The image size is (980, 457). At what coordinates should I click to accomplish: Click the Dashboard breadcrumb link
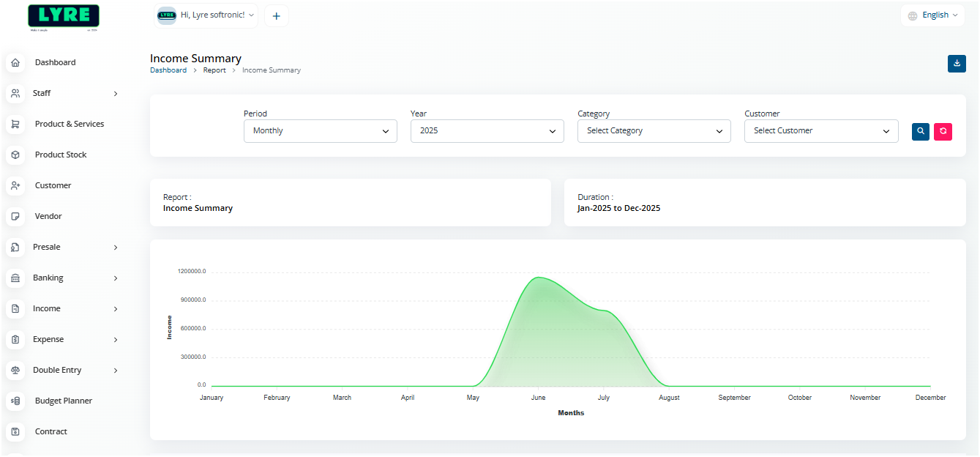pos(168,70)
